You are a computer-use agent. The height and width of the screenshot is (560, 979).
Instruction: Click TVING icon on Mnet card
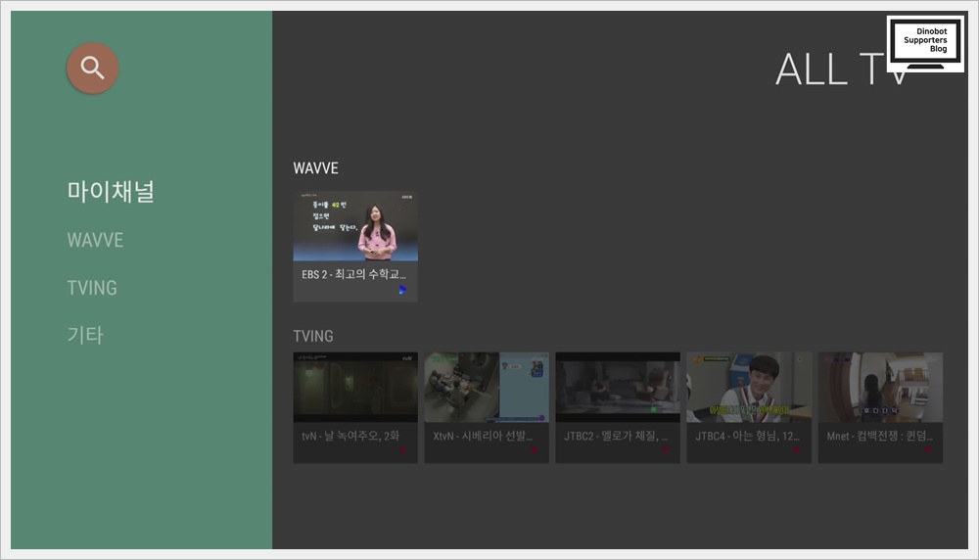pos(928,450)
